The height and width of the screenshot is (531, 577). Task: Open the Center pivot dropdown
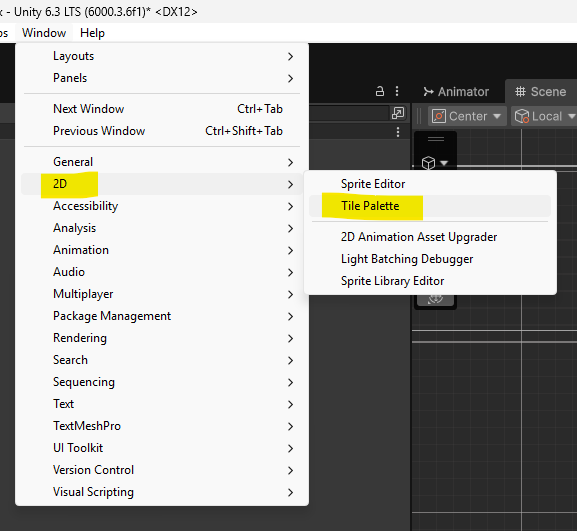click(467, 116)
